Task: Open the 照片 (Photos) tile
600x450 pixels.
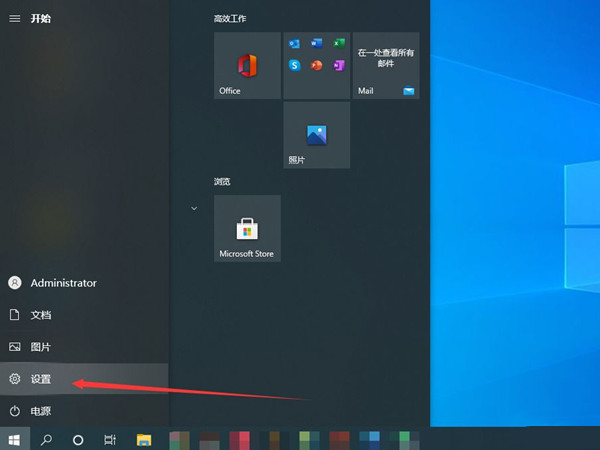Action: click(x=317, y=135)
